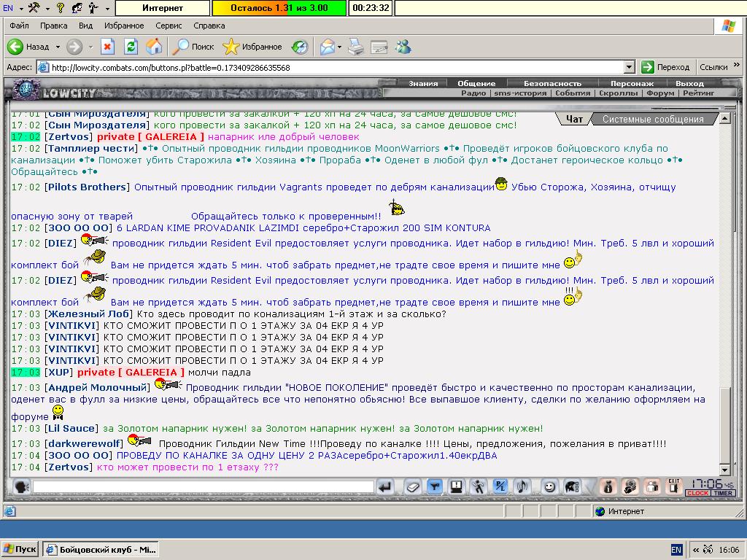
Task: Stop loading with red X icon
Action: click(108, 47)
